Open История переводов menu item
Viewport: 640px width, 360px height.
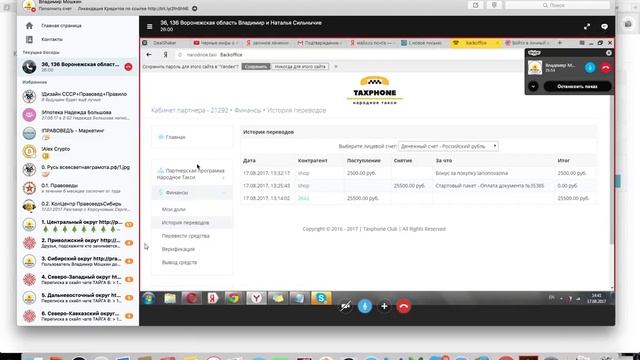coord(185,222)
